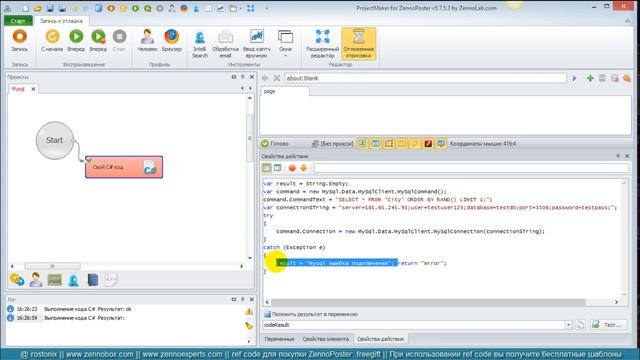The image size is (640, 360).
Task: Click clear log brush icon
Action: (249, 326)
